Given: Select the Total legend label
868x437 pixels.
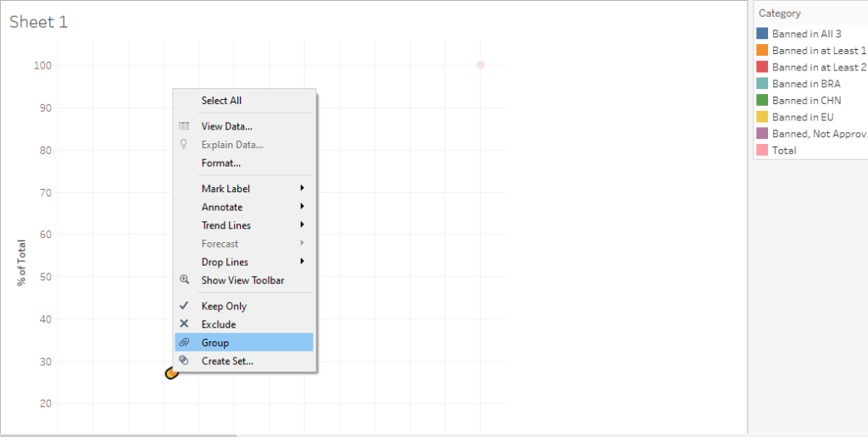Looking at the screenshot, I should [x=784, y=150].
